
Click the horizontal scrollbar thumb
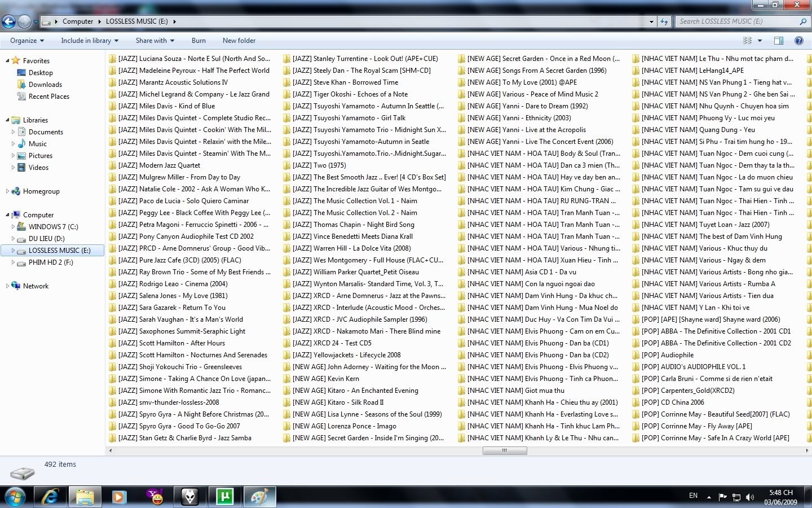point(505,450)
